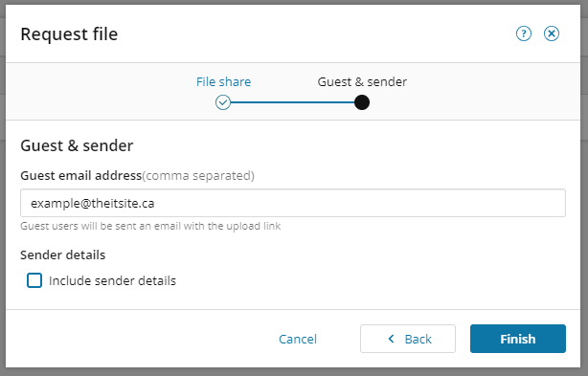Image resolution: width=588 pixels, height=376 pixels.
Task: Enable the Include sender details checkbox
Action: 34,280
